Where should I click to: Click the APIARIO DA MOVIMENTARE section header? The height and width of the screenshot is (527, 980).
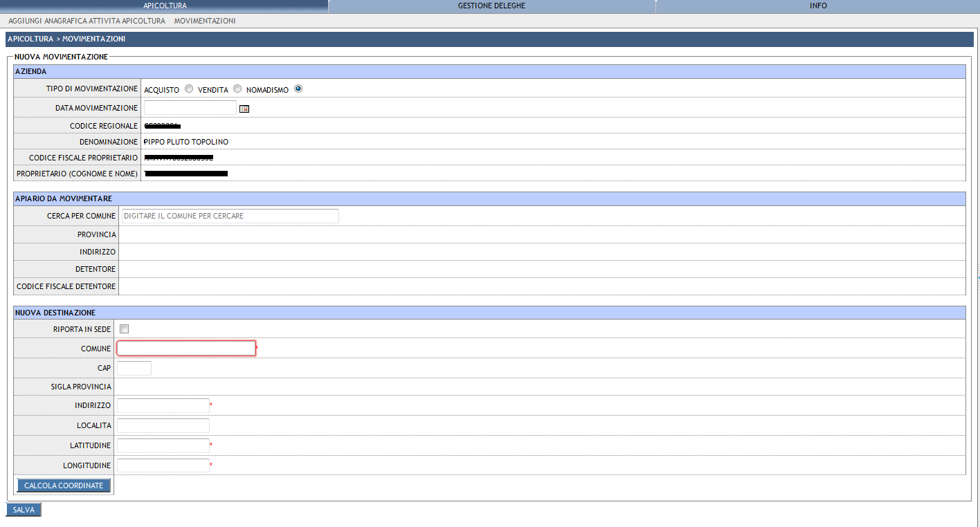pyautogui.click(x=489, y=198)
